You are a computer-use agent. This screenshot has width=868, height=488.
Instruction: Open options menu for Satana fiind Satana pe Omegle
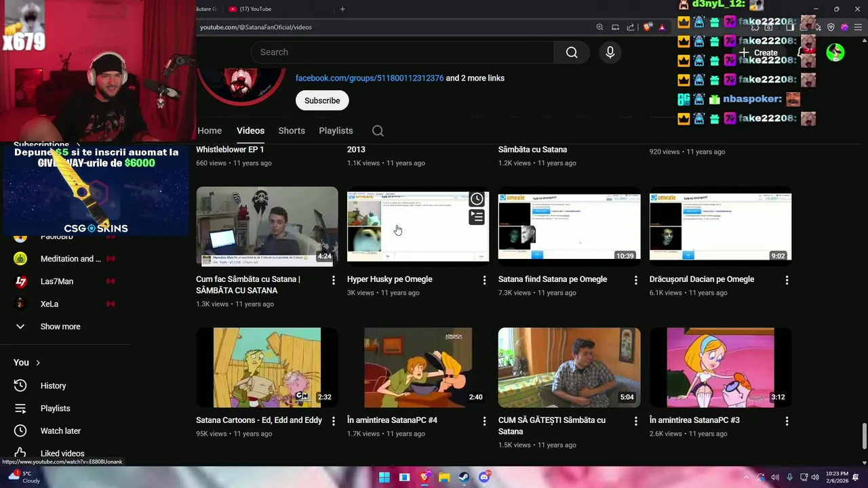coord(635,280)
